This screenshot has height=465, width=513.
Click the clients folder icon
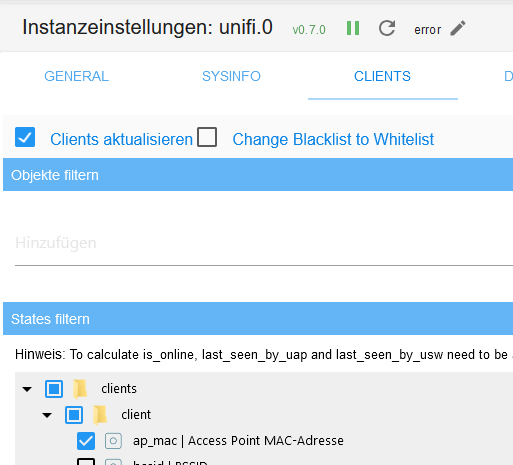[80, 389]
